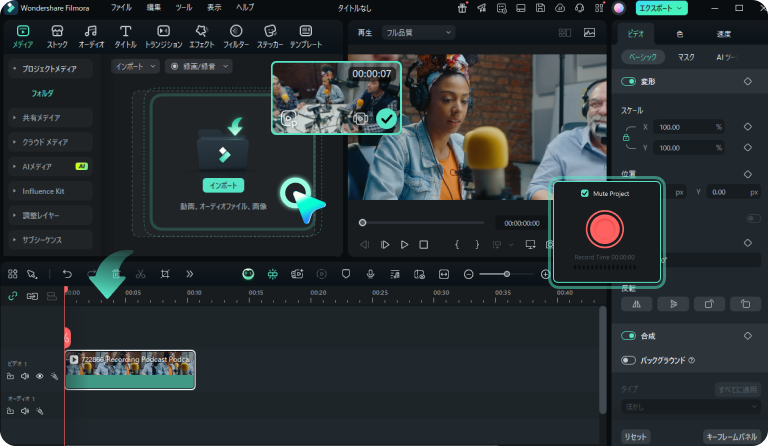This screenshot has height=446, width=768.
Task: Open the トランジション (Transitions) tab
Action: [x=164, y=37]
